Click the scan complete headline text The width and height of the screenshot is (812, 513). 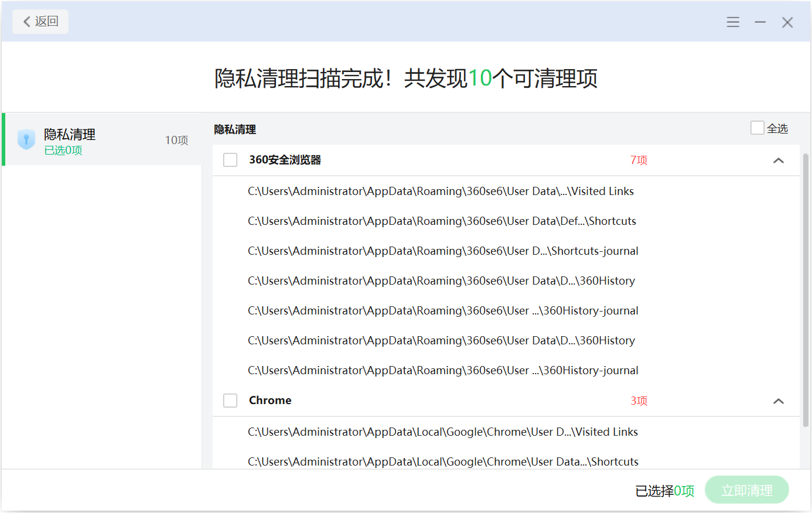point(406,78)
